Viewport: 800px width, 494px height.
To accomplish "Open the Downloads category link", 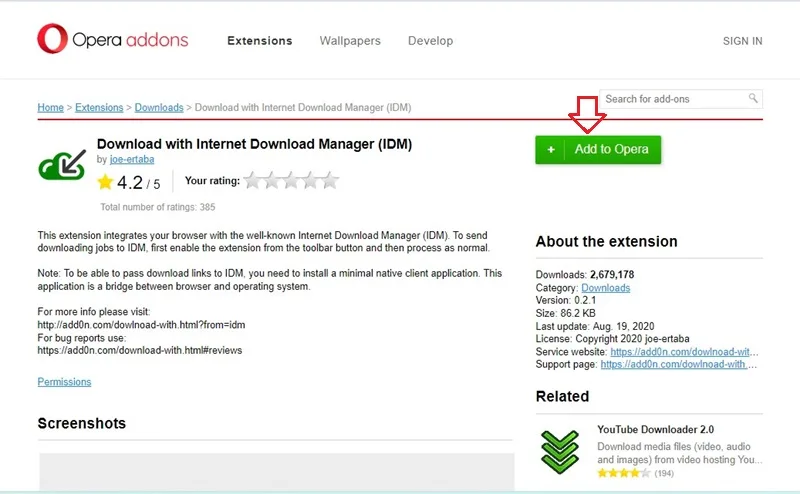I will [x=606, y=288].
